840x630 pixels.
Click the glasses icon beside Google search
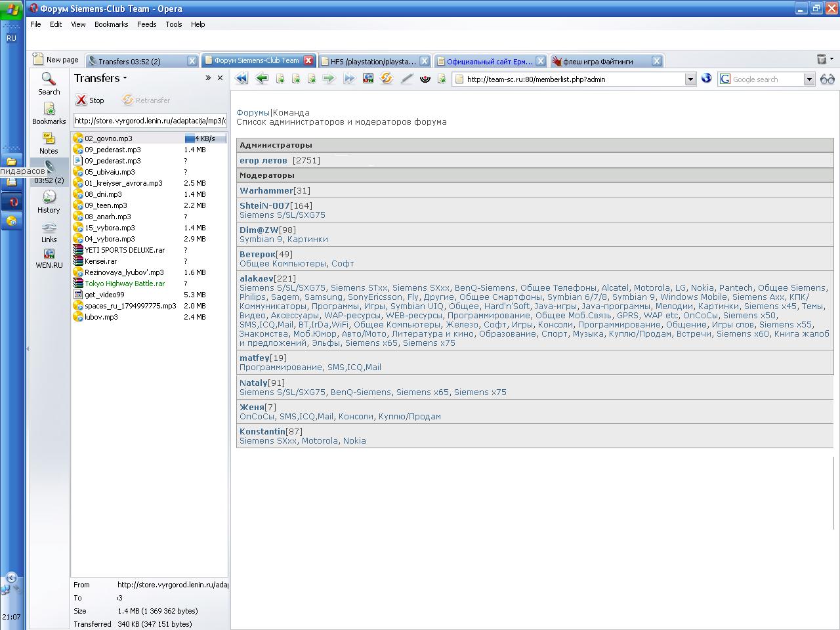click(828, 79)
